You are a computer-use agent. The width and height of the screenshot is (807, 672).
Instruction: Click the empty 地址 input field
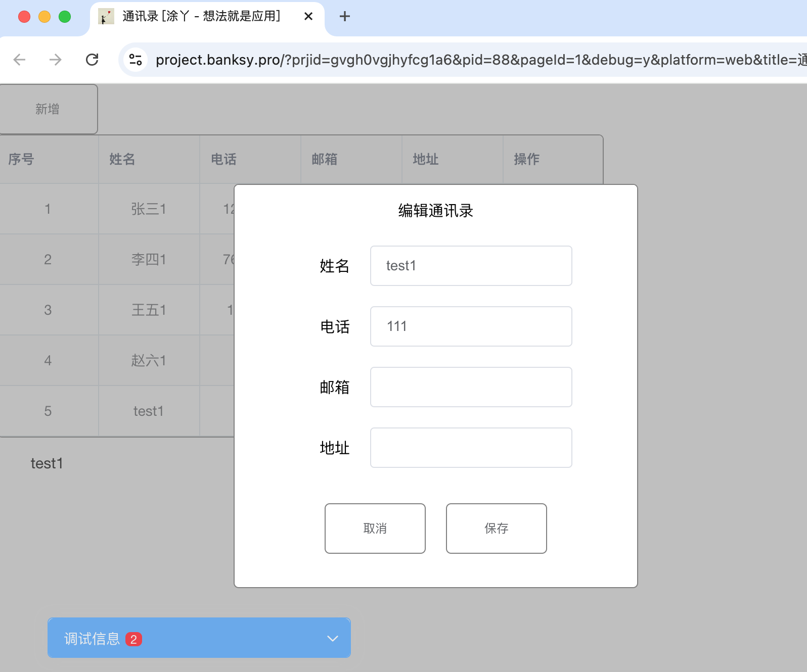(471, 448)
